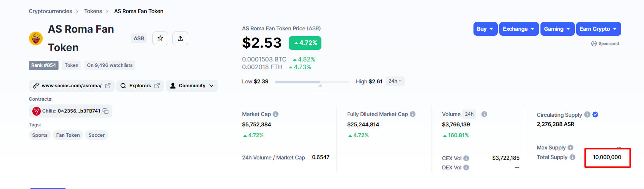Screen dimensions: 644x189
Task: Click the Low:$2.39 label
Action: pos(255,81)
